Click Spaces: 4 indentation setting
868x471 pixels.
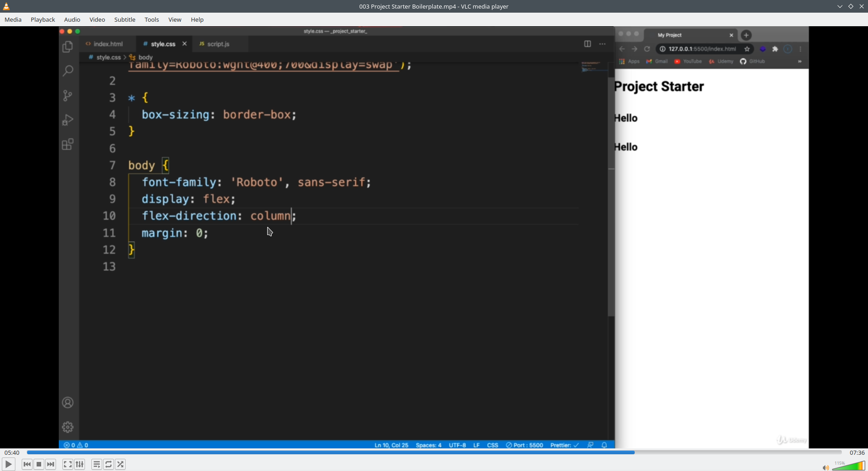click(x=429, y=445)
